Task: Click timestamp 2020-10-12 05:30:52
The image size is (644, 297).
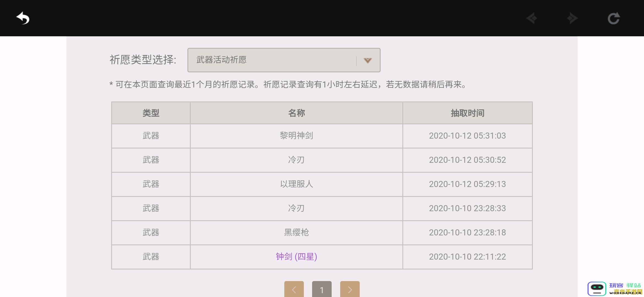Action: coord(467,160)
